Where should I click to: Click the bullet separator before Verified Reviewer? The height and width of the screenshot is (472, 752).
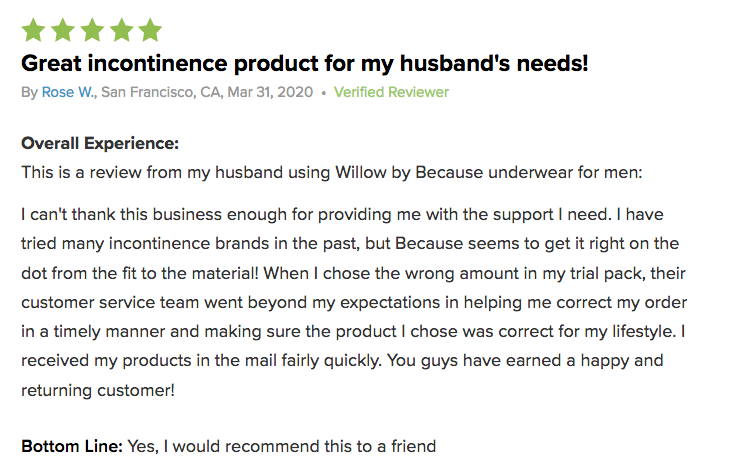pos(324,93)
